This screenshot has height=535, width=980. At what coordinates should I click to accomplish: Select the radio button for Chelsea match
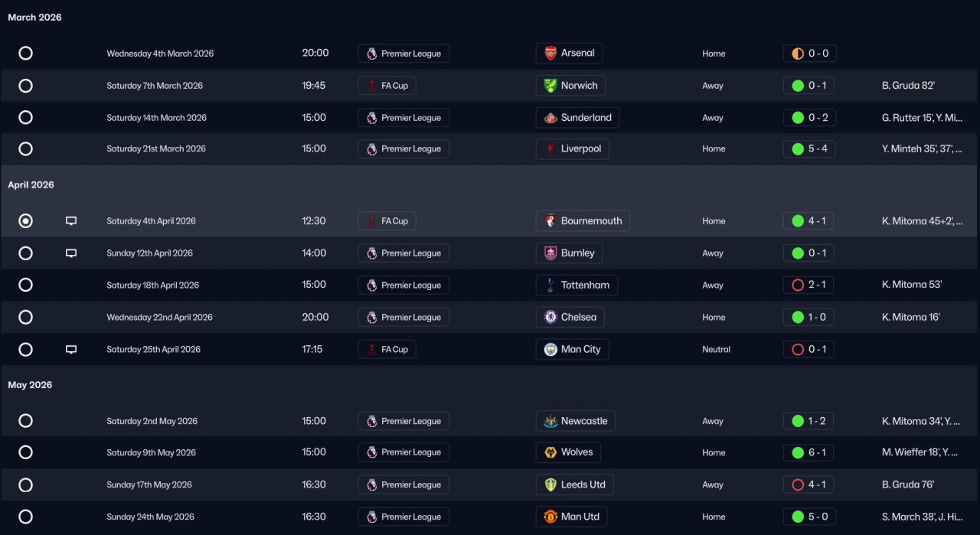pos(25,318)
